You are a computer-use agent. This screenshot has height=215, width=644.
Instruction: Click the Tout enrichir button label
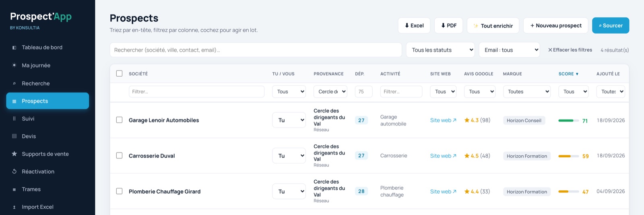(497, 26)
